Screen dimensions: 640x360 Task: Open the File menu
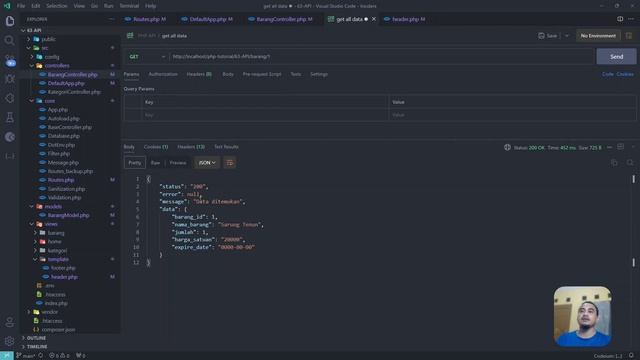tap(21, 6)
